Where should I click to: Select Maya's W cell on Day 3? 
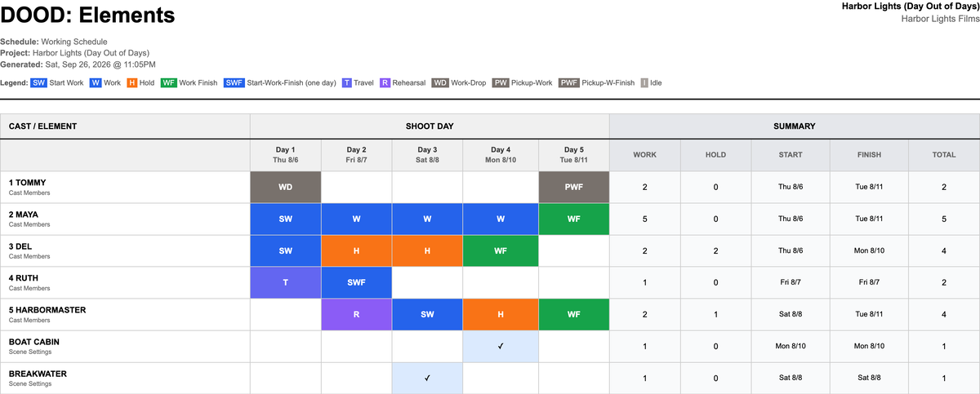(427, 219)
